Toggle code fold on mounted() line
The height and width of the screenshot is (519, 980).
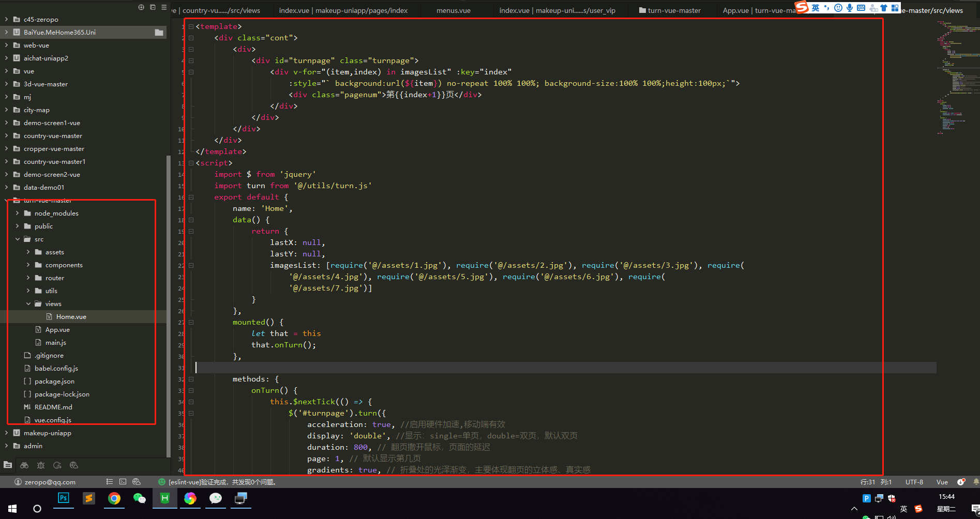191,322
